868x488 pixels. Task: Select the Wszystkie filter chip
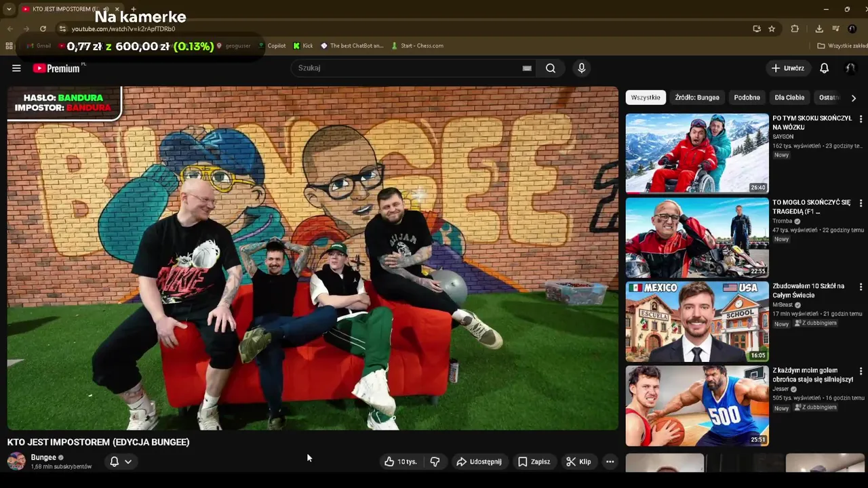coord(646,98)
